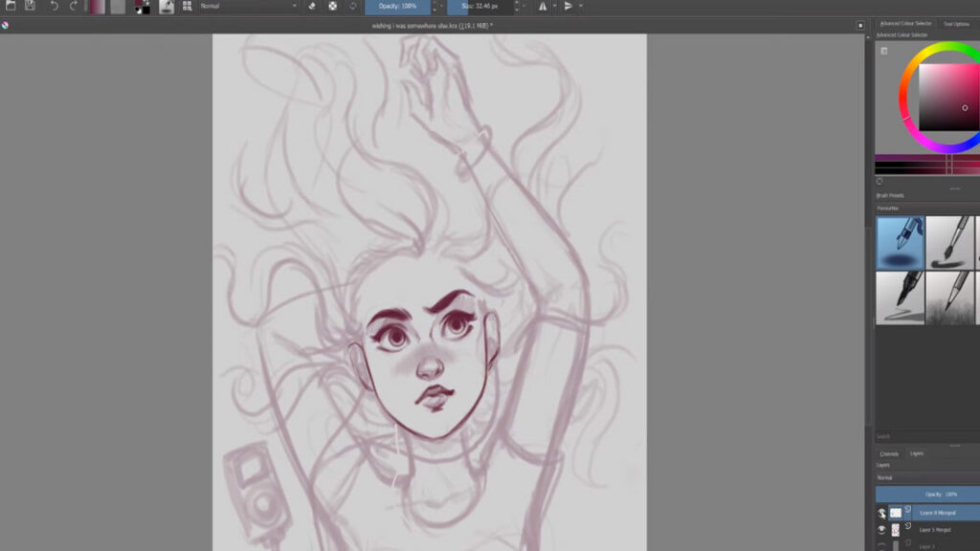Click the reload brush preset icon
The image size is (980, 551).
tap(353, 6)
